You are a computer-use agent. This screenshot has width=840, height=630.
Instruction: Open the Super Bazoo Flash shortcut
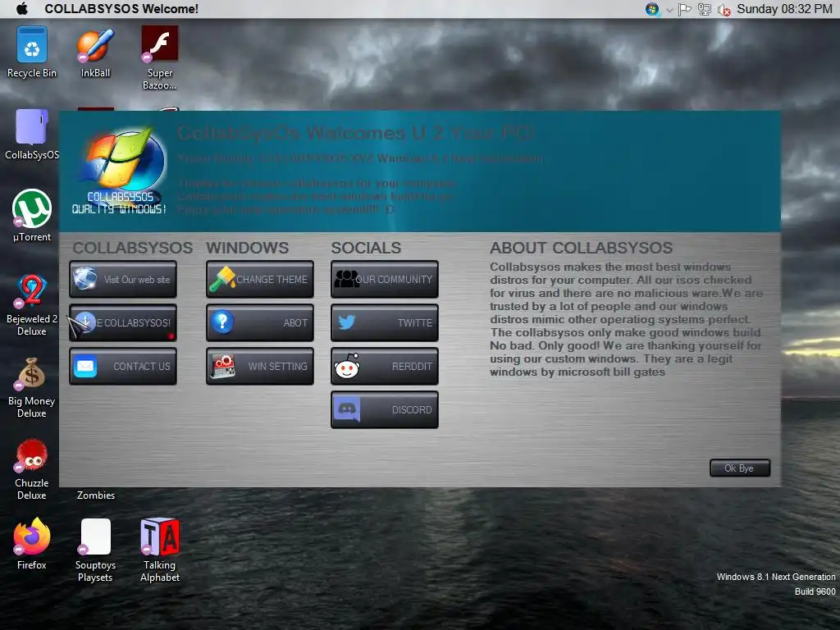[x=159, y=58]
